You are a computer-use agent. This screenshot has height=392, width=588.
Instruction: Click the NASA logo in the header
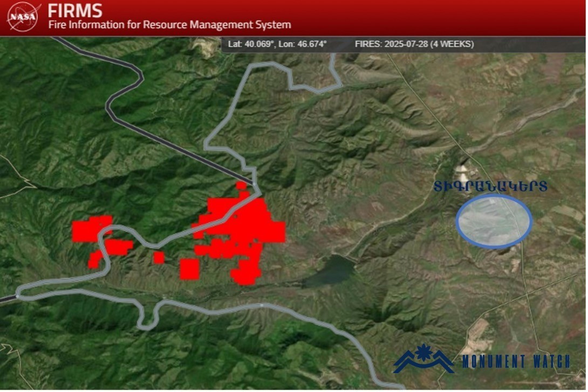(23, 17)
